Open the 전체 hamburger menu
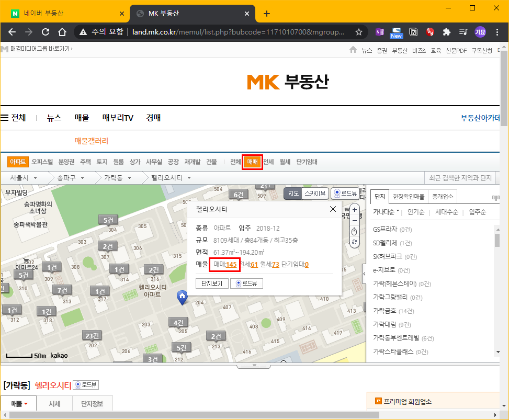The width and height of the screenshot is (509, 420). (13, 118)
